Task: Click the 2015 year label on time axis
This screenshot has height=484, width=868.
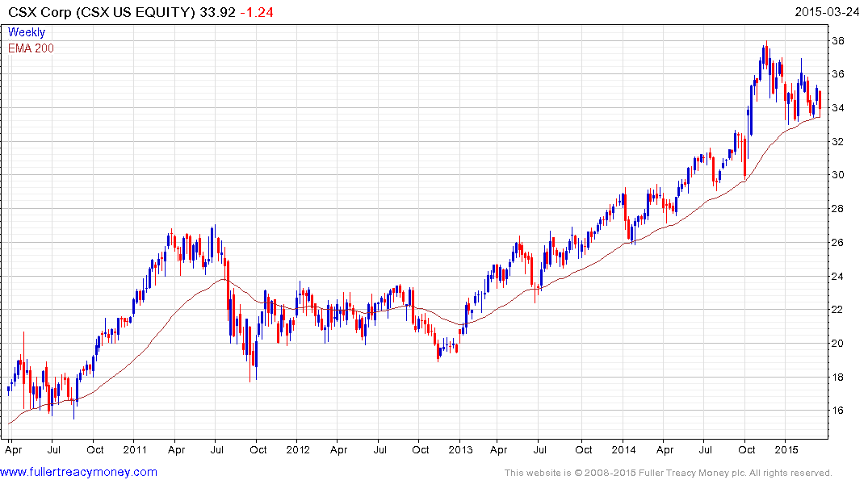Action: point(786,449)
